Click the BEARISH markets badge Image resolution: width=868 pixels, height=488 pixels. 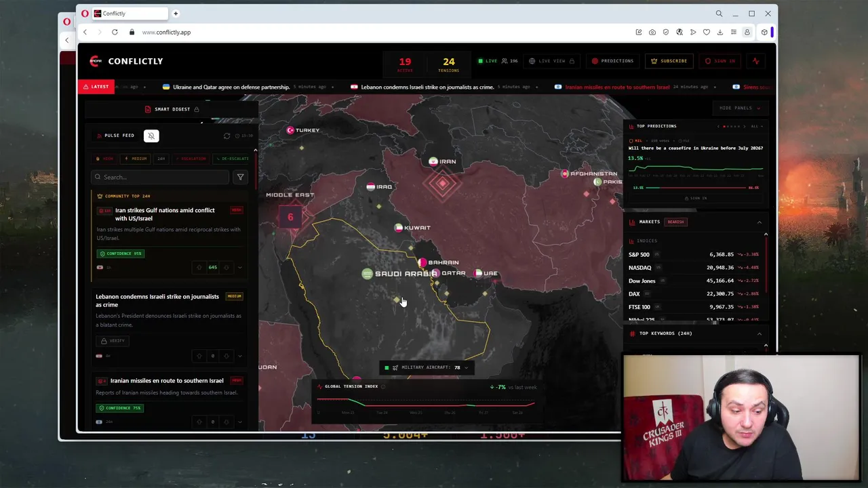click(675, 222)
